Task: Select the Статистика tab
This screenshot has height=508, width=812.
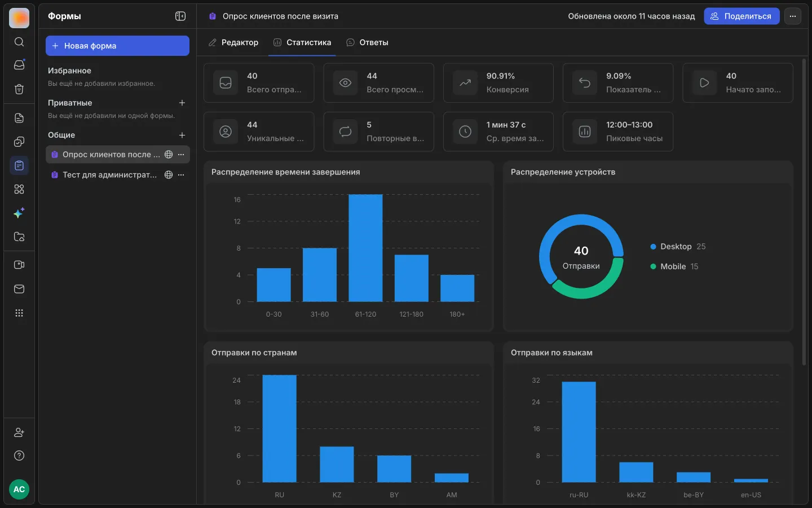Action: [x=302, y=42]
